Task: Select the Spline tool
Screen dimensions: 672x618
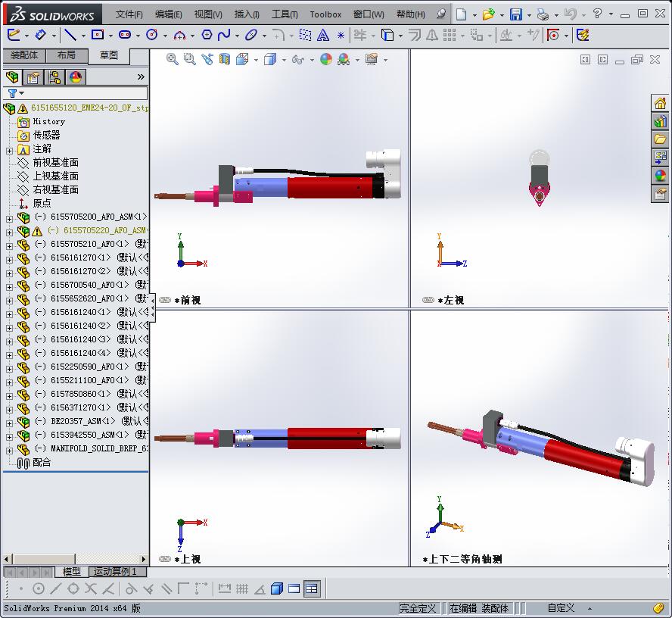Action: tap(224, 35)
